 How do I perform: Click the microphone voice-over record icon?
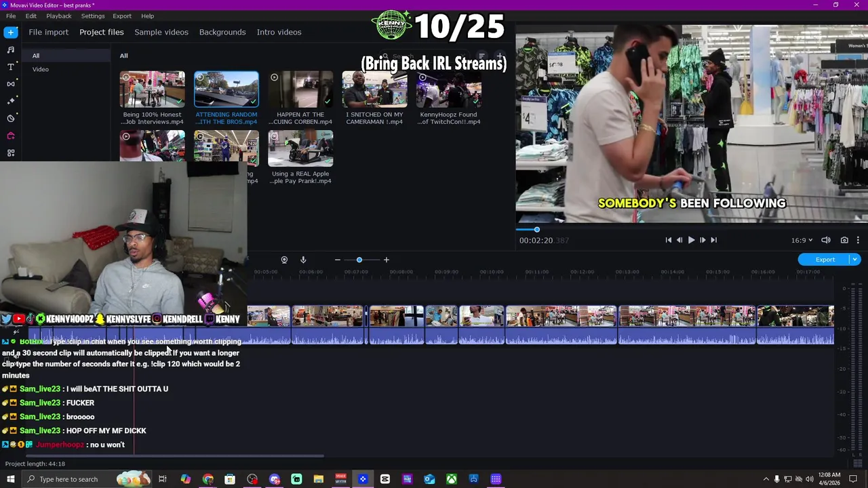303,260
